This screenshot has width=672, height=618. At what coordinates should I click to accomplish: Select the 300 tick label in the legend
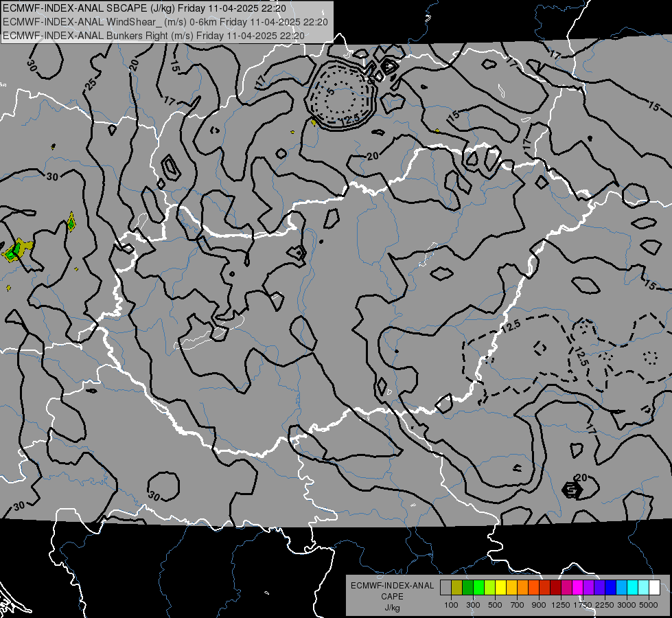click(473, 605)
